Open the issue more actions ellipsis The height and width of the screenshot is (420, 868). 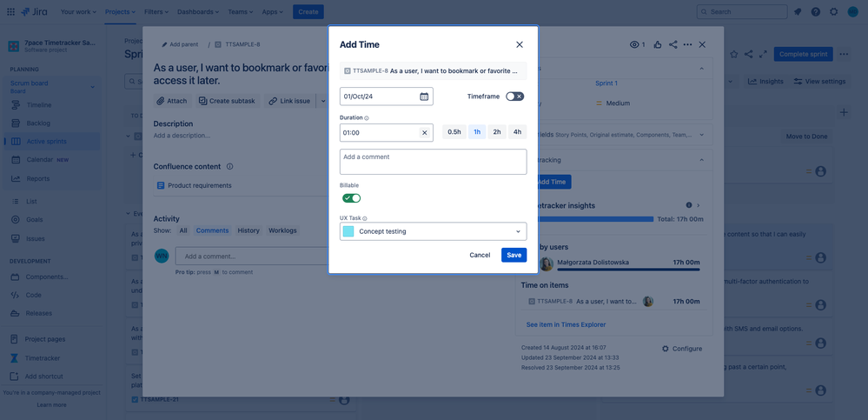click(687, 45)
